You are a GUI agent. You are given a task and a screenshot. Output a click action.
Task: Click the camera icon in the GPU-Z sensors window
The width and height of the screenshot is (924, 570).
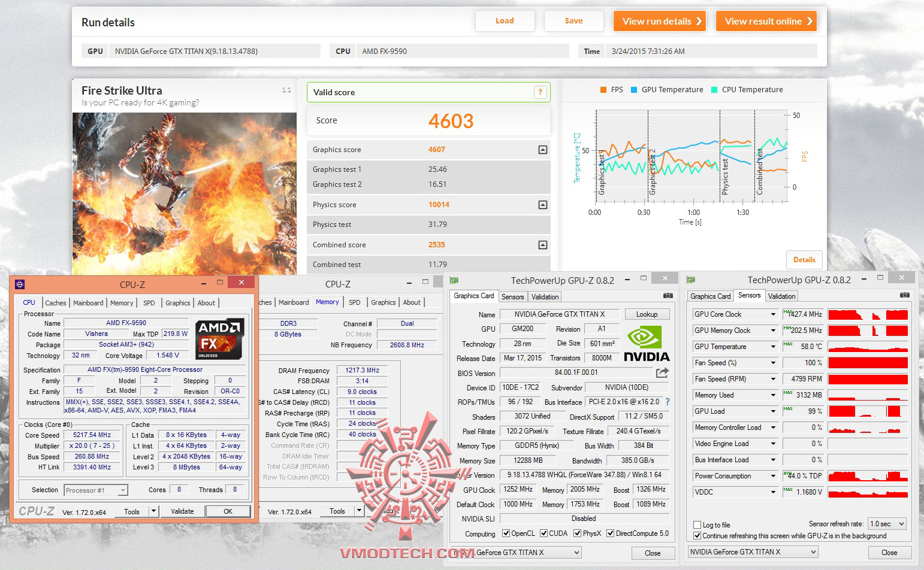tap(905, 295)
